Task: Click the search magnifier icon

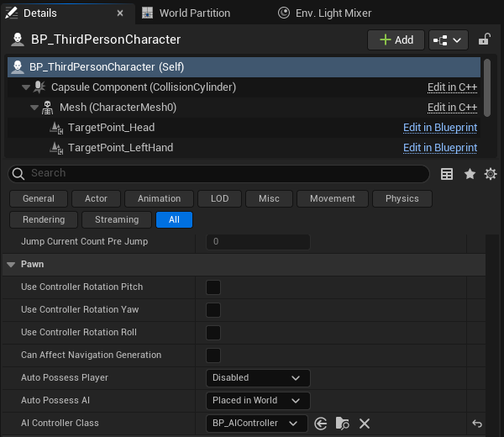Action: tap(18, 174)
